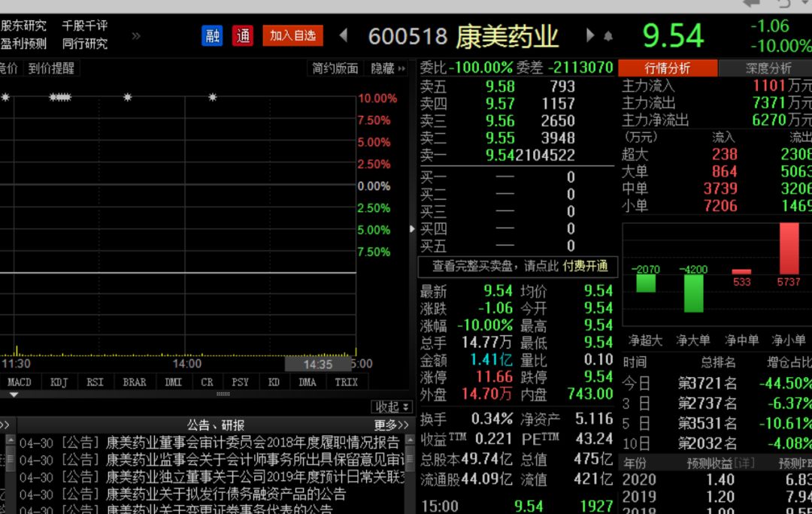This screenshot has height=514, width=812.
Task: Select the 深度分析 tab
Action: [768, 68]
